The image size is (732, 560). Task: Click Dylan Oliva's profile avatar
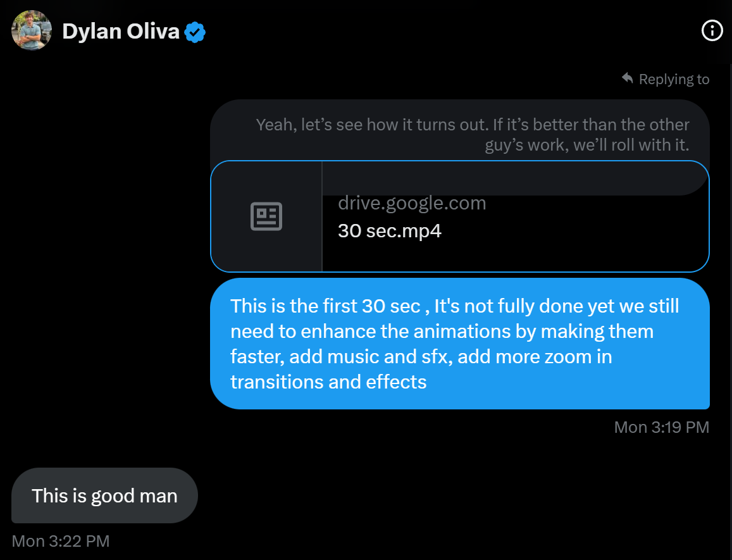pyautogui.click(x=32, y=30)
